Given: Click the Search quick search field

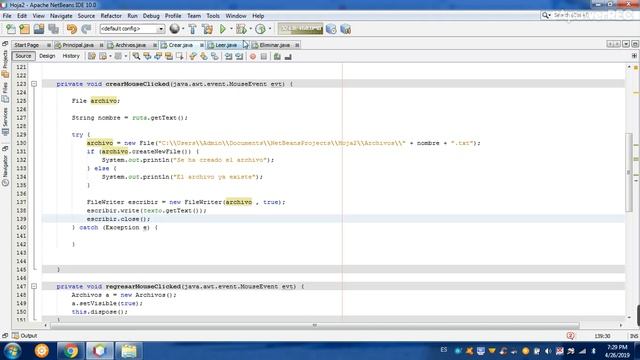Looking at the screenshot, I should coord(589,15).
